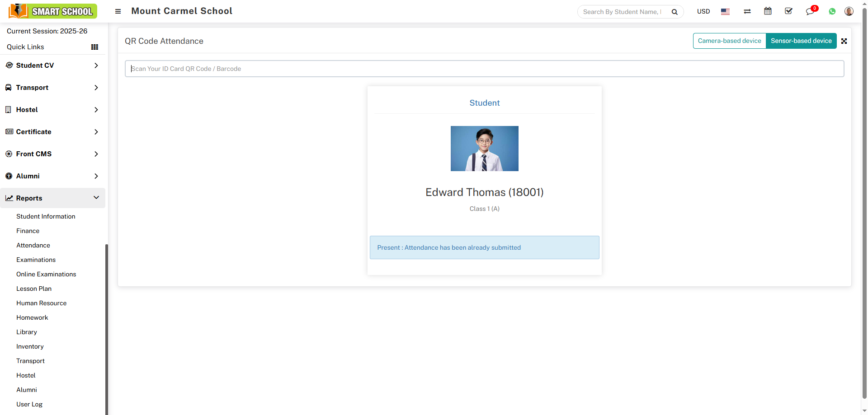Click the Mount Carmel School title
The image size is (868, 415).
[x=182, y=11]
